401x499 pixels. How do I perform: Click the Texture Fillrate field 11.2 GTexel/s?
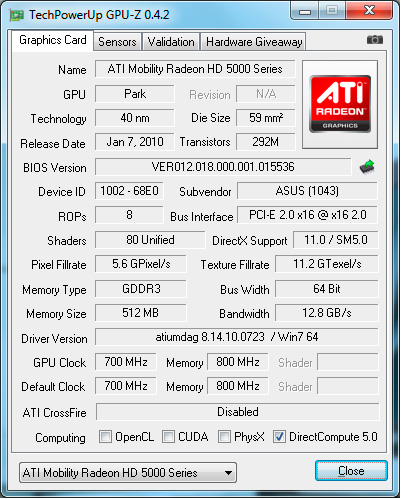[x=327, y=264]
